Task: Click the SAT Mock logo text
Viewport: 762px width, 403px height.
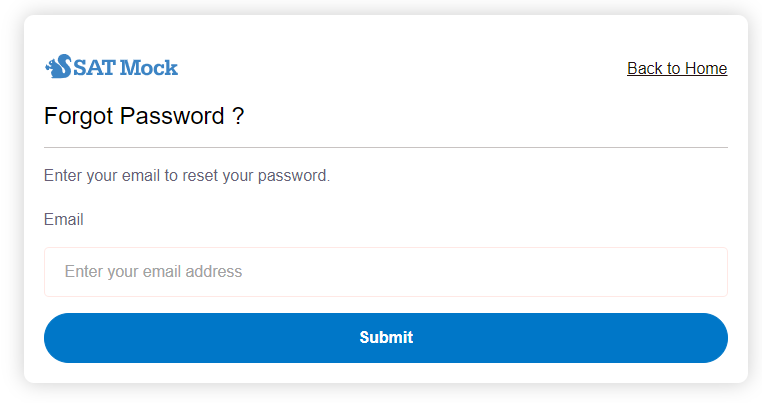Action: [125, 68]
